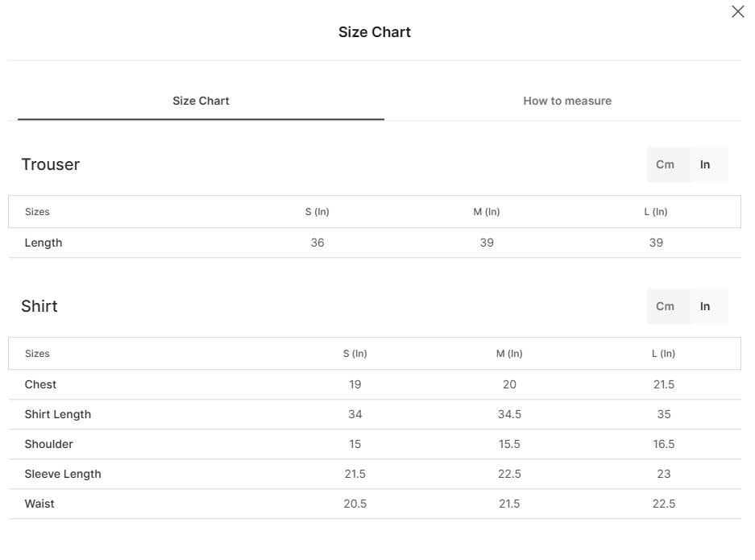This screenshot has height=560, width=755.
Task: Click the Shirt section heading
Action: pos(39,306)
